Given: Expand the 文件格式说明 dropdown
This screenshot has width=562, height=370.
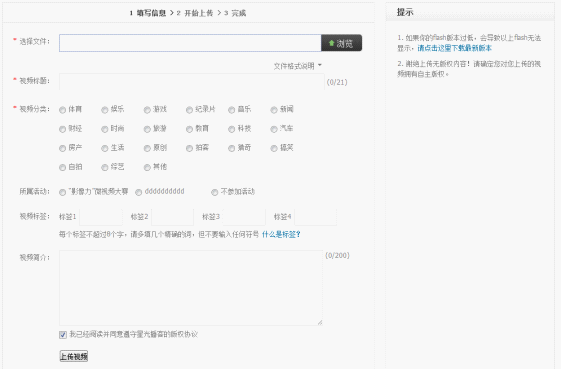Looking at the screenshot, I should [297, 66].
